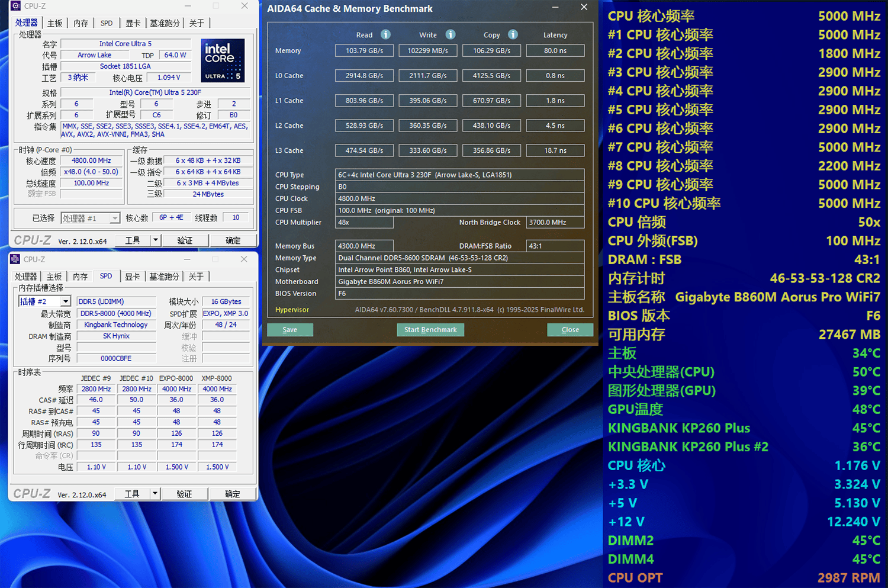
Task: Click 工具 button in bottom CPU-Z
Action: coord(132,493)
